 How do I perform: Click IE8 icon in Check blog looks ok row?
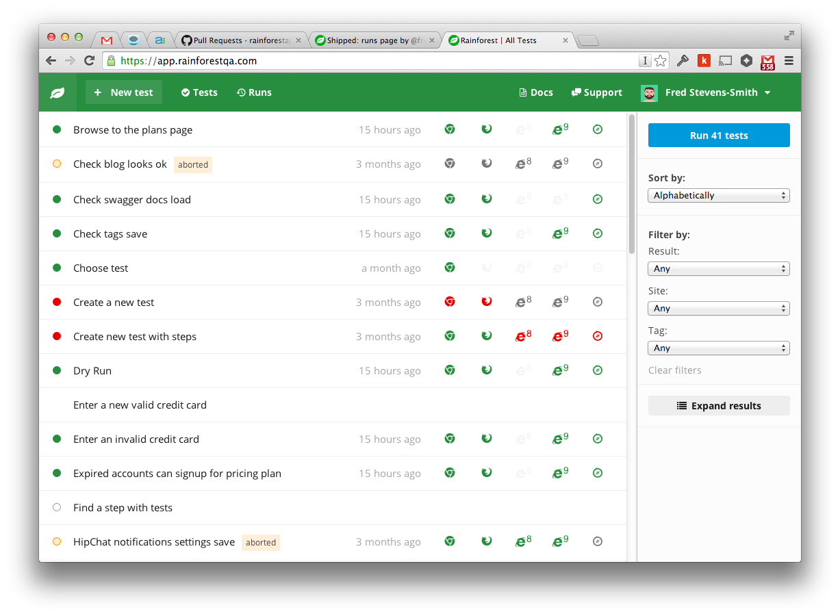coord(524,163)
